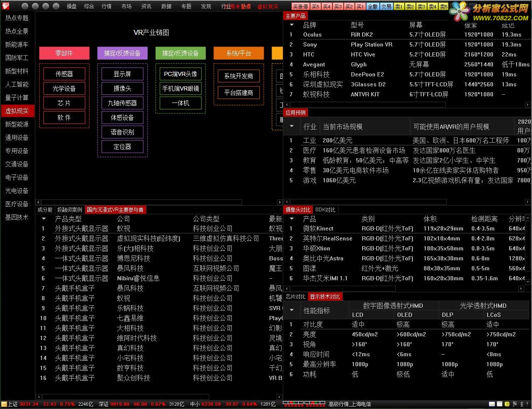Click the first round gray toolbar button
Viewport: 532px width, 409px height.
(x=25, y=6)
